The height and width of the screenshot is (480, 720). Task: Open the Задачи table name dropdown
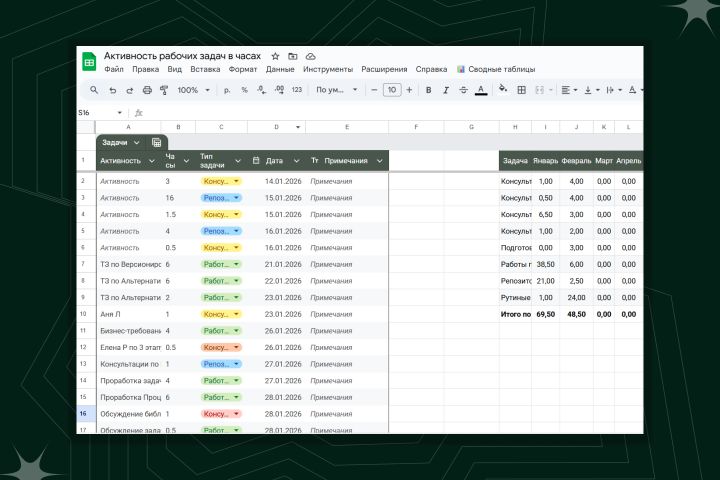pyautogui.click(x=136, y=143)
